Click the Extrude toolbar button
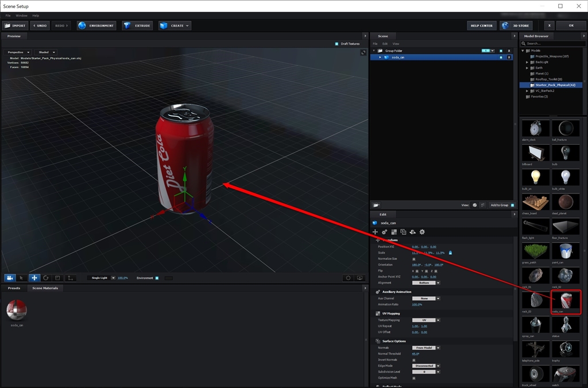 (x=137, y=26)
